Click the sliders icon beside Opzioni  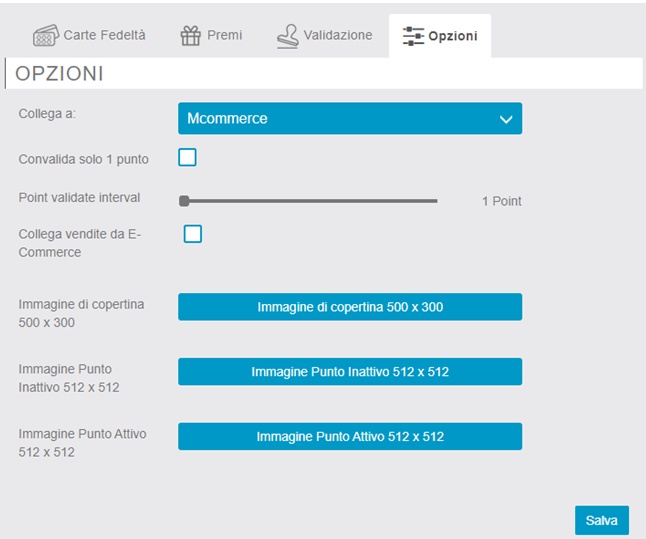coord(413,36)
